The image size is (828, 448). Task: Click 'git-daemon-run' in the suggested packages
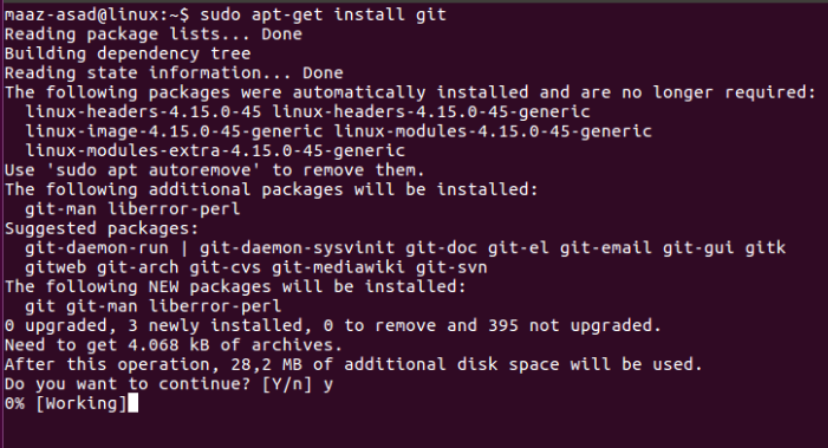point(98,246)
